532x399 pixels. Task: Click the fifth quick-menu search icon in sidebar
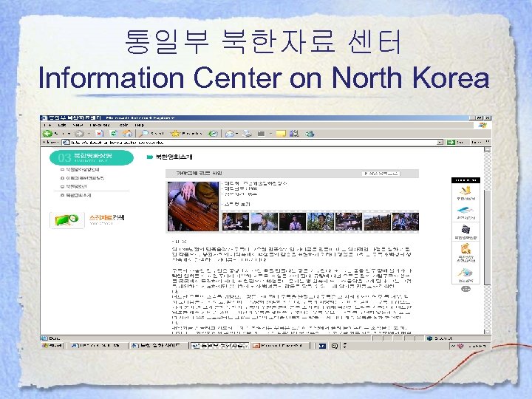point(465,273)
